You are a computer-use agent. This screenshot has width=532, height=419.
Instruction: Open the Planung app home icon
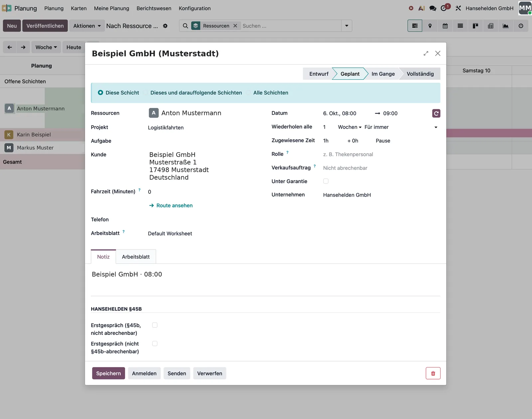[x=7, y=8]
